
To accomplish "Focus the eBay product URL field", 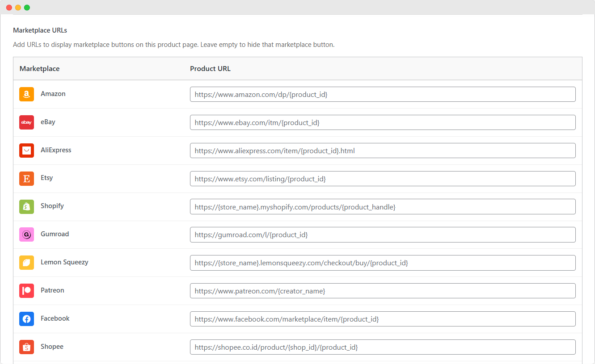I will click(383, 122).
